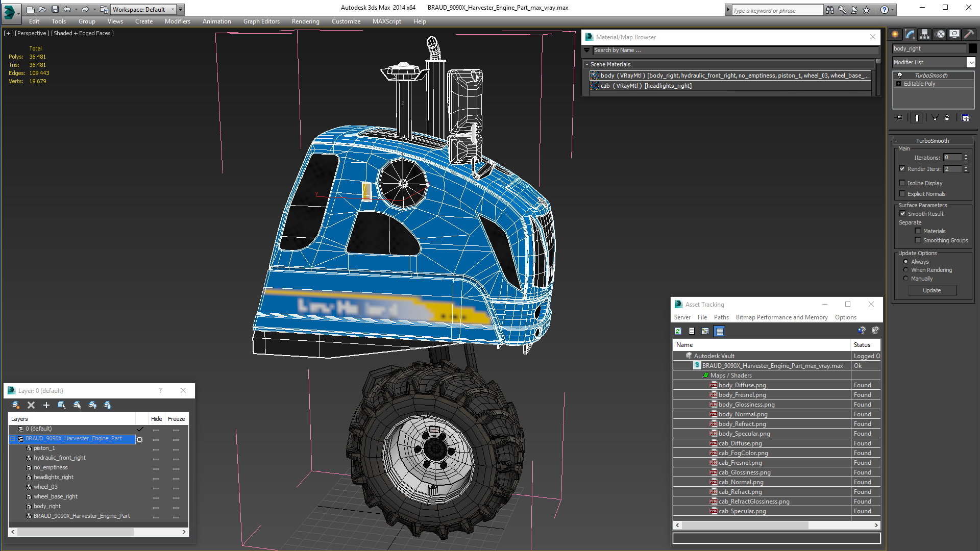The width and height of the screenshot is (980, 551).
Task: Click the Status column header
Action: coord(866,345)
